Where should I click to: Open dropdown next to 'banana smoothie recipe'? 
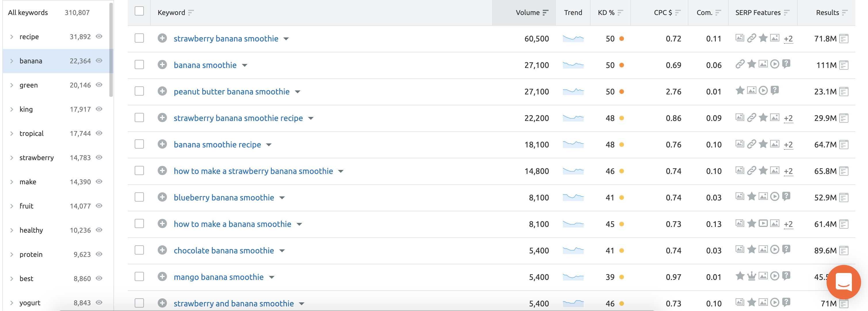click(x=269, y=145)
